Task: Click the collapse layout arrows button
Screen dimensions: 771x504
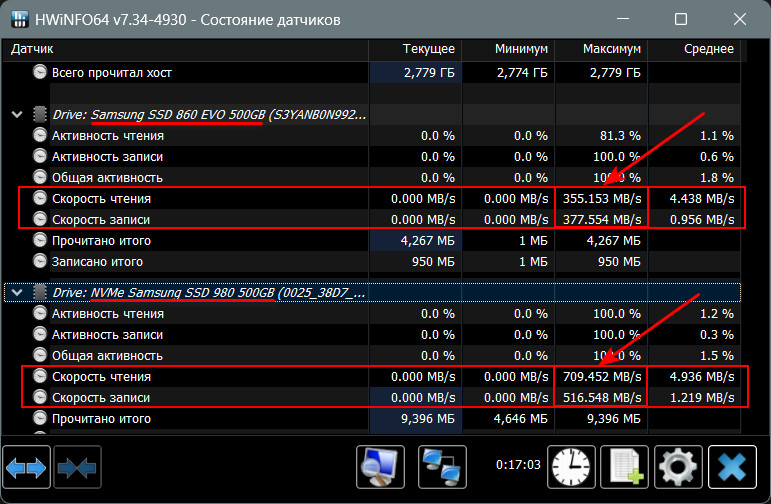Action: pos(77,467)
